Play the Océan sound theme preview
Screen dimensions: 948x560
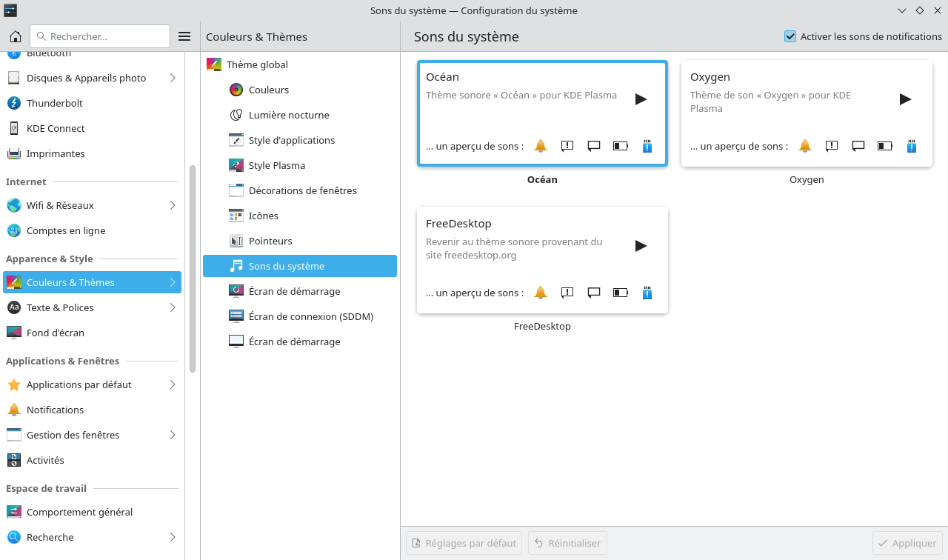[x=641, y=99]
